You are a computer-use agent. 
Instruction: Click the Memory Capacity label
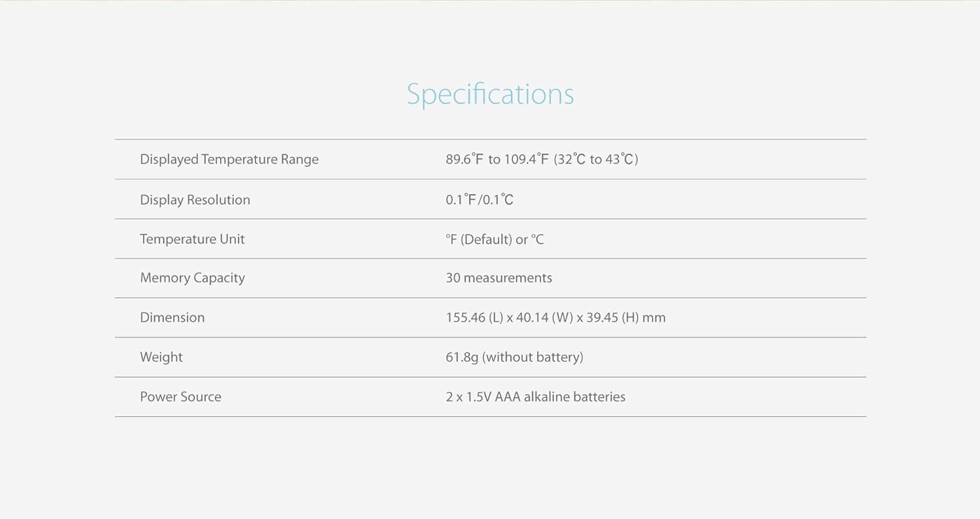point(192,278)
